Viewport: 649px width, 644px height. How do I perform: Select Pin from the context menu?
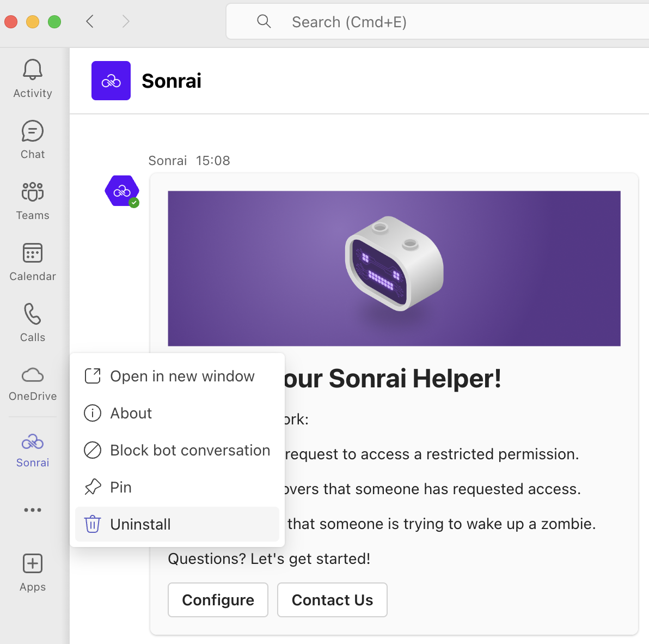177,487
